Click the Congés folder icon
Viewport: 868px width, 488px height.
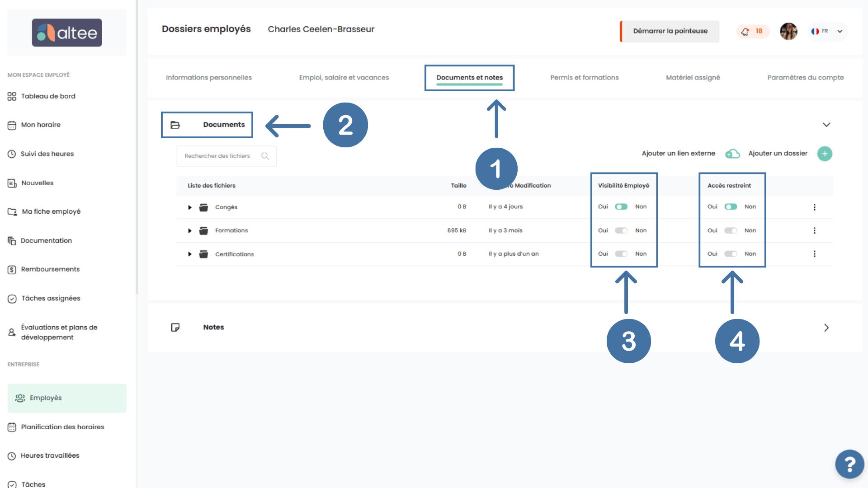(204, 207)
